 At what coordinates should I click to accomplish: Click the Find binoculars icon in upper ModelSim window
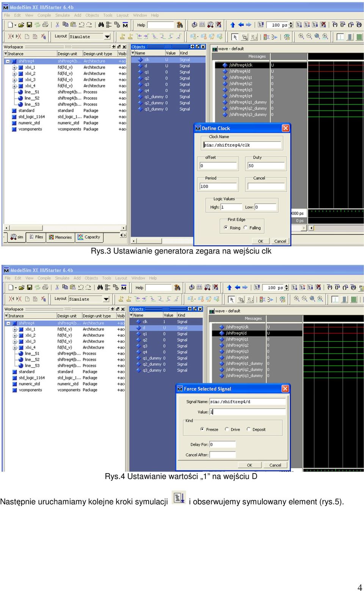coord(101,25)
